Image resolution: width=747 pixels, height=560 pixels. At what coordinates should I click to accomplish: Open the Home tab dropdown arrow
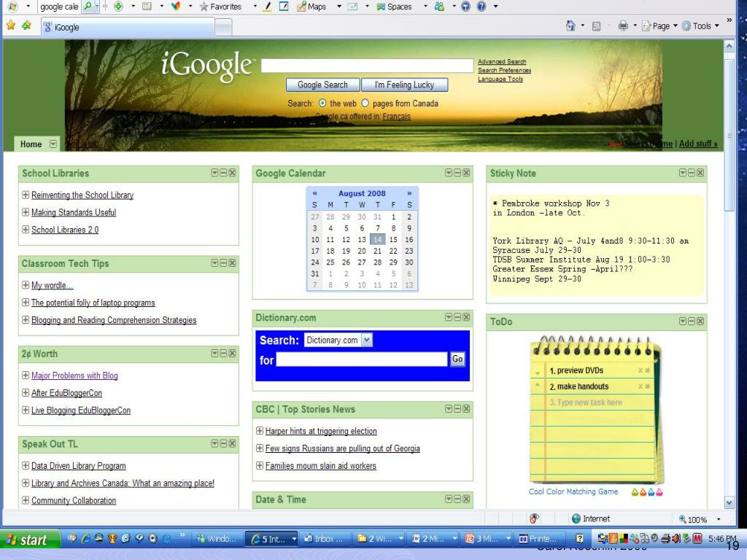pos(53,144)
